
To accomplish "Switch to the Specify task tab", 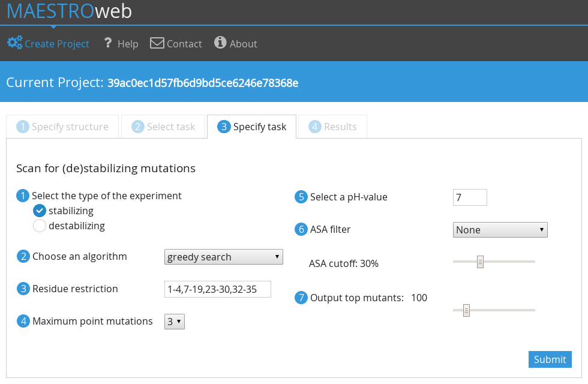I will pyautogui.click(x=251, y=127).
